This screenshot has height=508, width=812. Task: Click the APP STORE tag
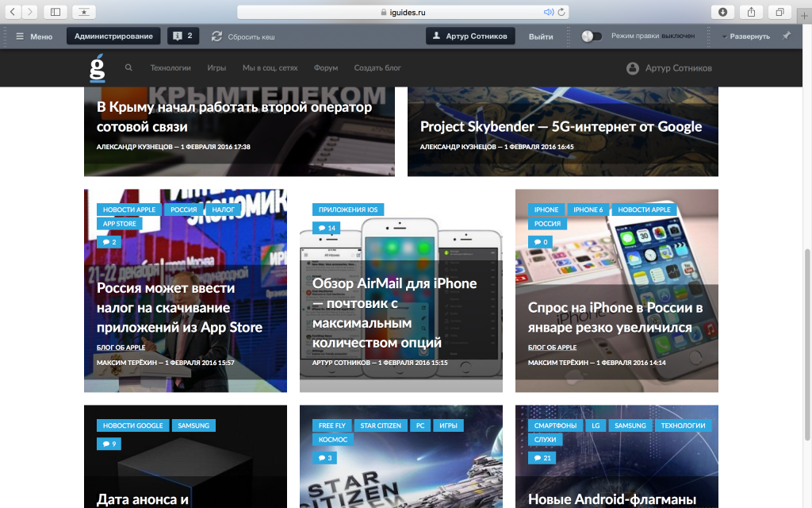[x=119, y=223]
